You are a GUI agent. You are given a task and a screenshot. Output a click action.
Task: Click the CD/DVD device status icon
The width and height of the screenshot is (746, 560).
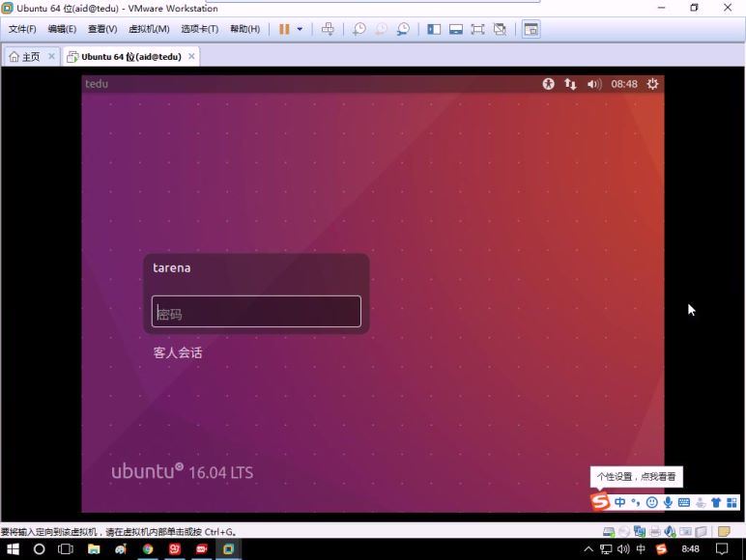624,531
